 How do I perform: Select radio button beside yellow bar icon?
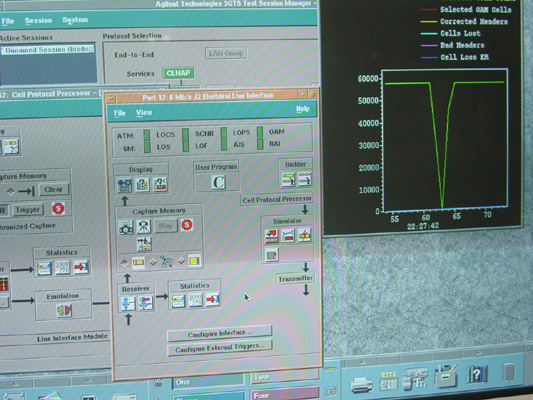coord(124,263)
